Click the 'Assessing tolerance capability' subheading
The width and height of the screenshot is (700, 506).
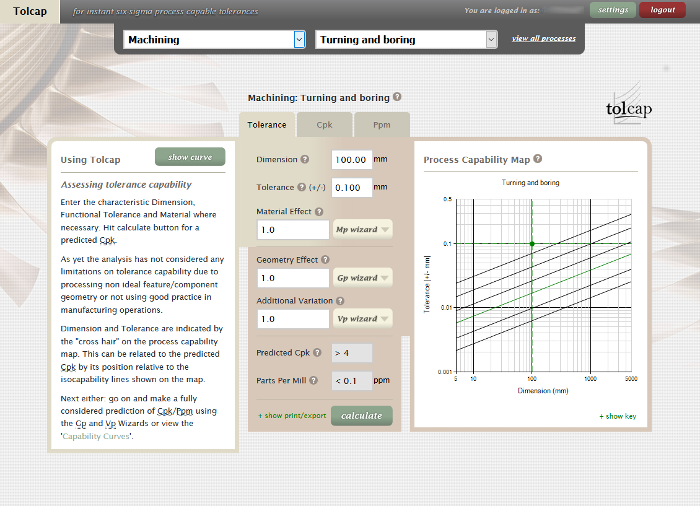tap(126, 184)
